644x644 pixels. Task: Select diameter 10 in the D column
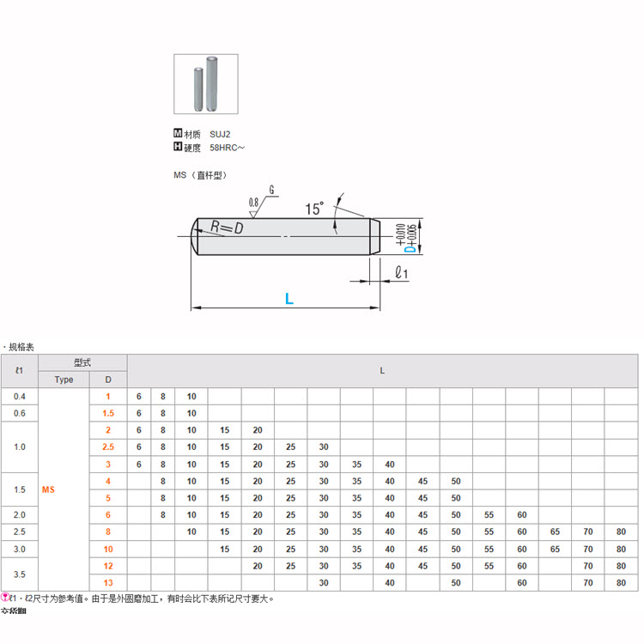click(108, 550)
